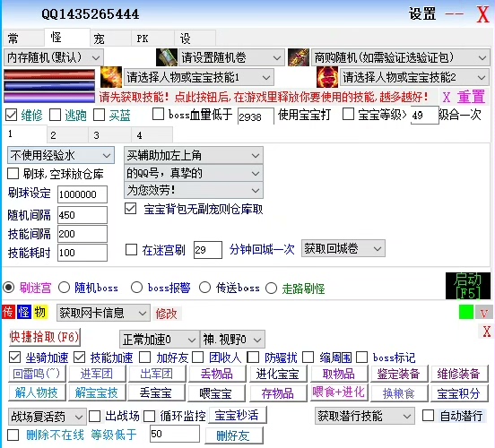Expand 请选择人物或宝宝技能1 dropdown
The width and height of the screenshot is (495, 448).
tap(199, 77)
